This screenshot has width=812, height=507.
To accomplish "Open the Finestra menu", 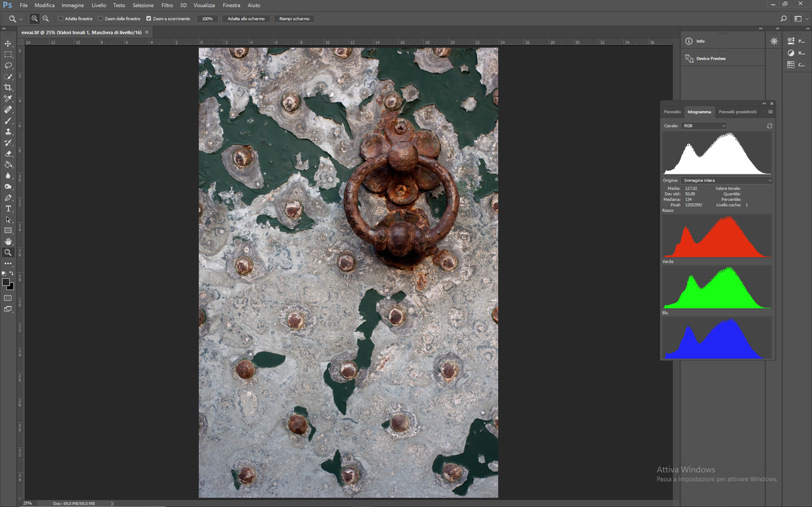I will click(232, 5).
